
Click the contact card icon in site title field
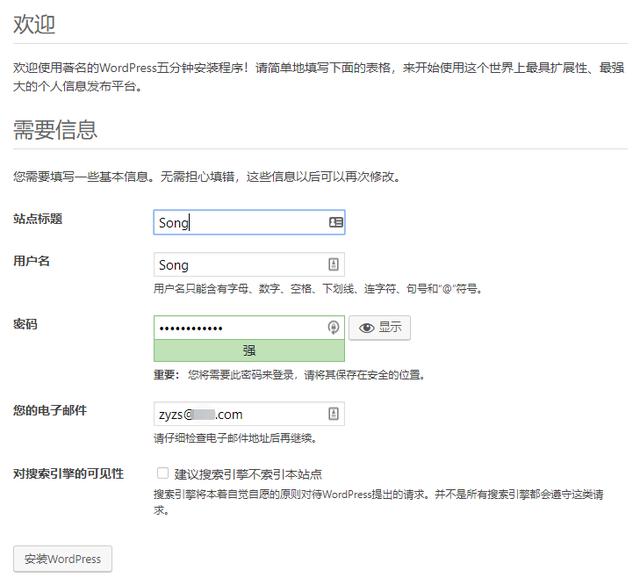pos(334,222)
